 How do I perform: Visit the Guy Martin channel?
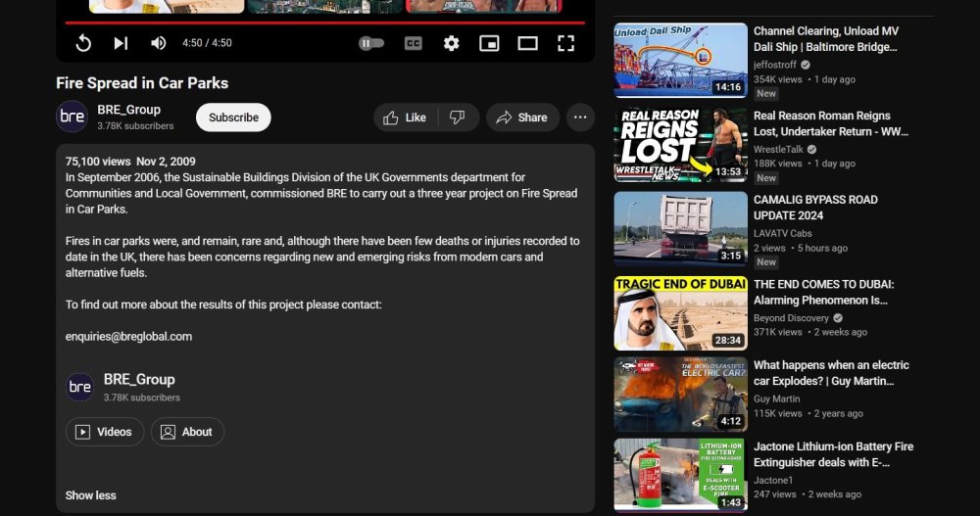point(776,399)
